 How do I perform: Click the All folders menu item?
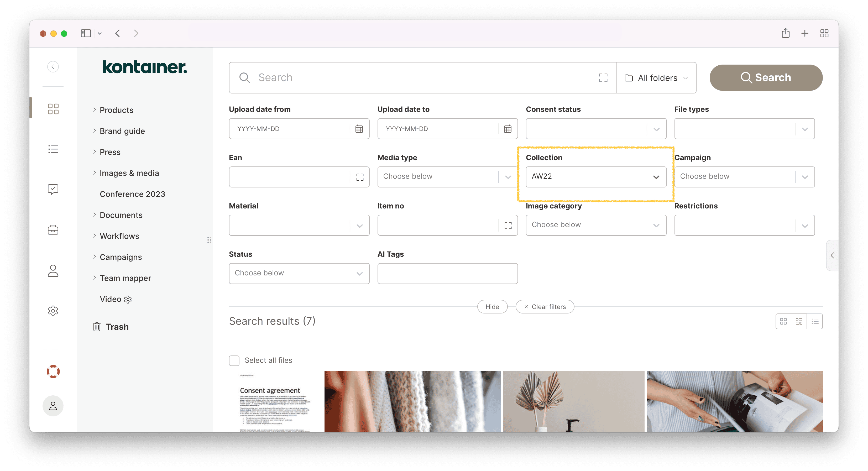656,77
